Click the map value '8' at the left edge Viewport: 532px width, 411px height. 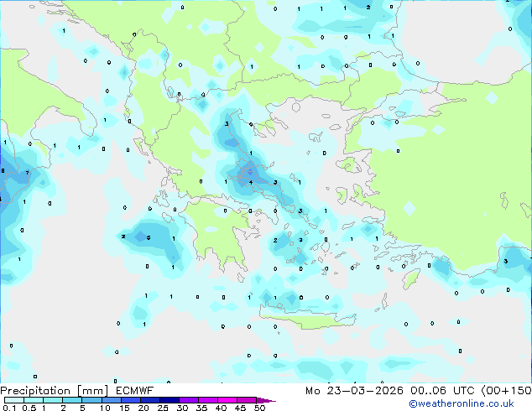point(3,170)
